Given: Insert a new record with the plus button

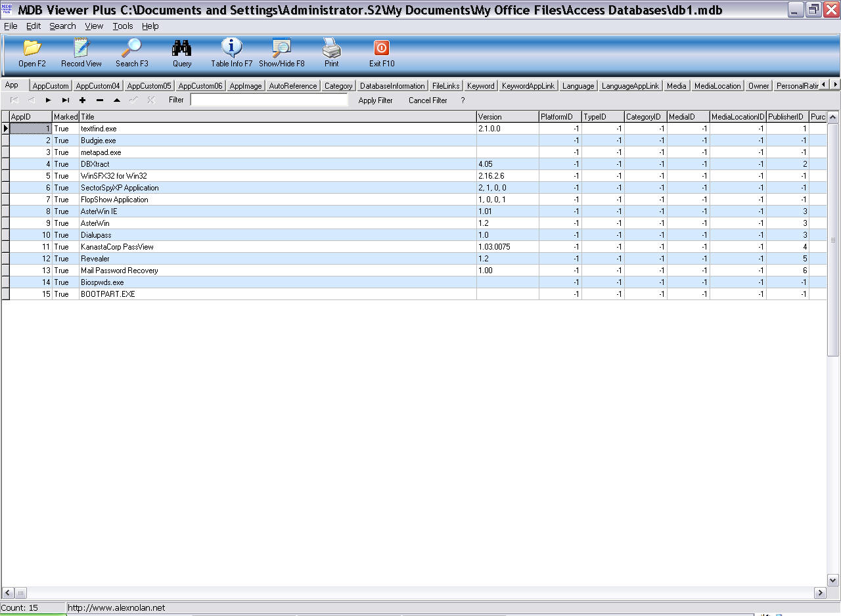Looking at the screenshot, I should click(82, 100).
